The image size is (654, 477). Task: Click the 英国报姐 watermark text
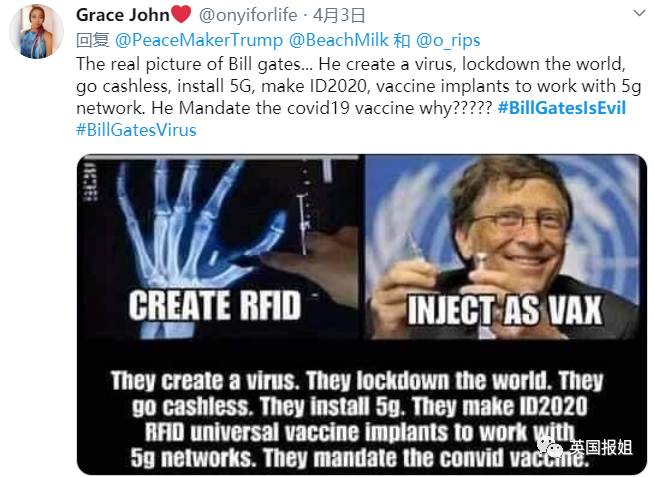pos(601,447)
